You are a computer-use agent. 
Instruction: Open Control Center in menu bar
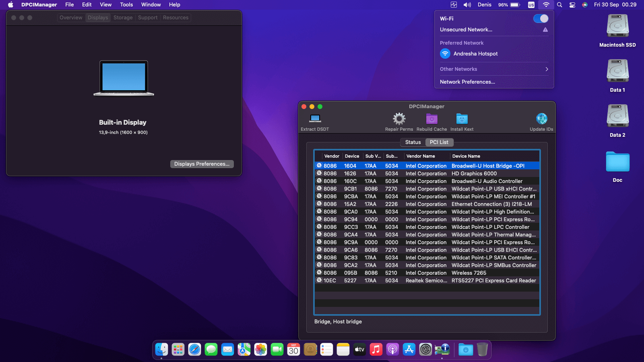572,5
